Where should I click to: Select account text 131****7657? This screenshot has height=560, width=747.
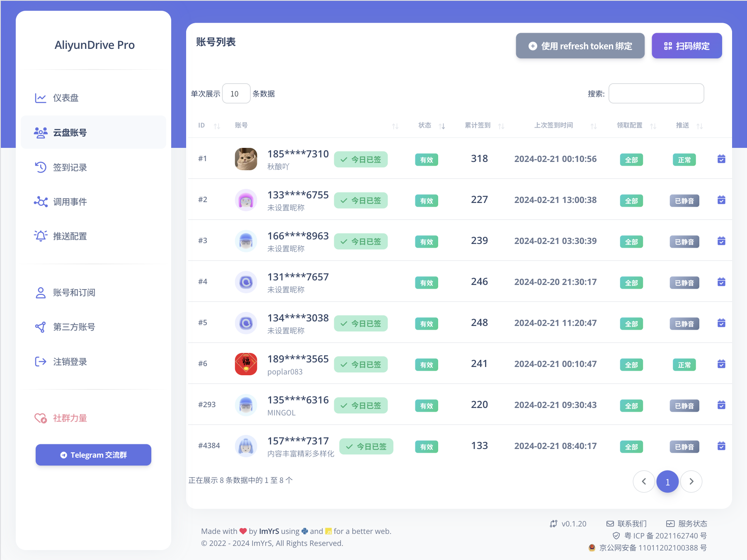tap(298, 277)
